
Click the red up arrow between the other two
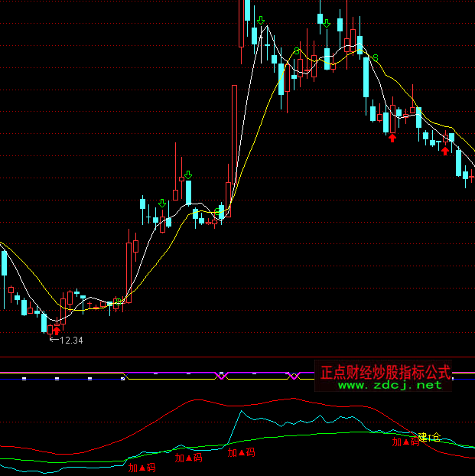(392, 138)
